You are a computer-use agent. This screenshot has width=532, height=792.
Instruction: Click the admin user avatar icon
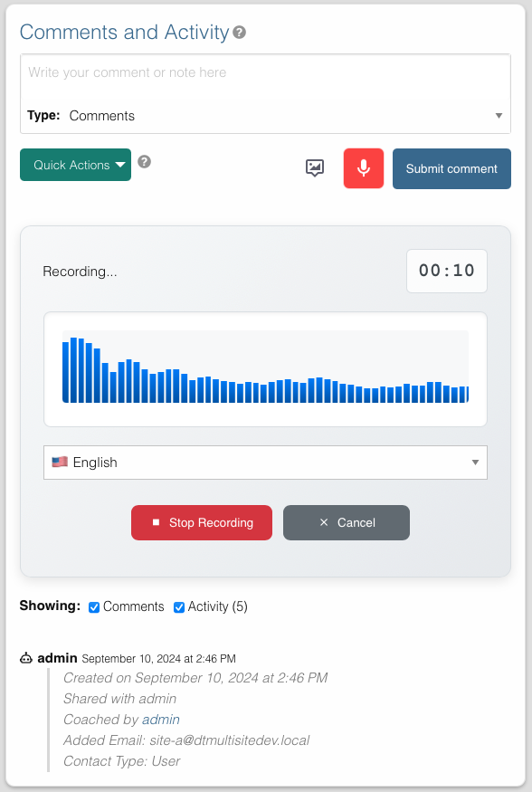26,658
